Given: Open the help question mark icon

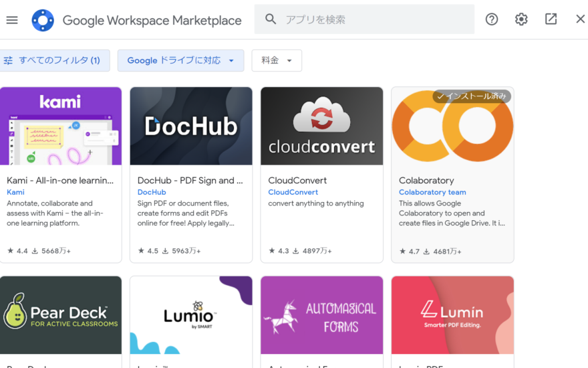Looking at the screenshot, I should [492, 19].
